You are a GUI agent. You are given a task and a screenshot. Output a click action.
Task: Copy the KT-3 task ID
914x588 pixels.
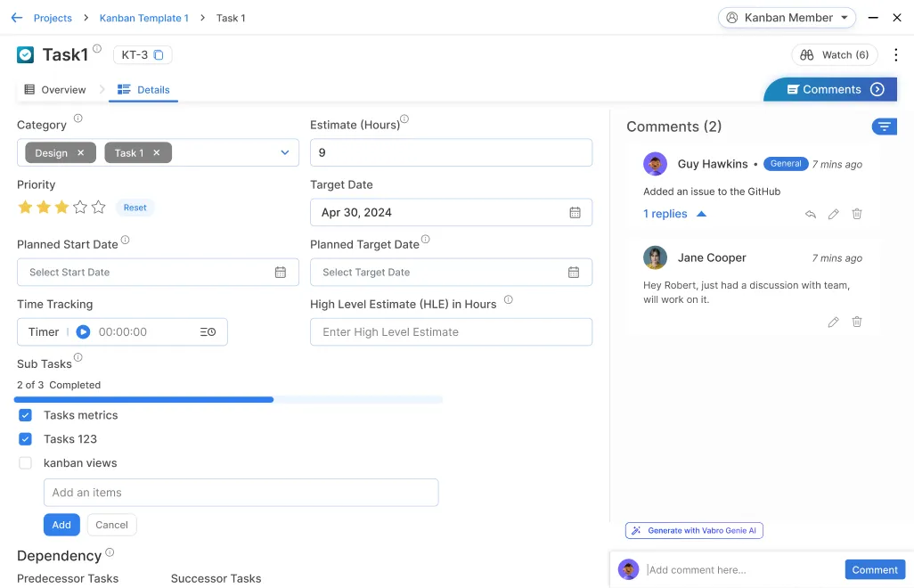159,55
